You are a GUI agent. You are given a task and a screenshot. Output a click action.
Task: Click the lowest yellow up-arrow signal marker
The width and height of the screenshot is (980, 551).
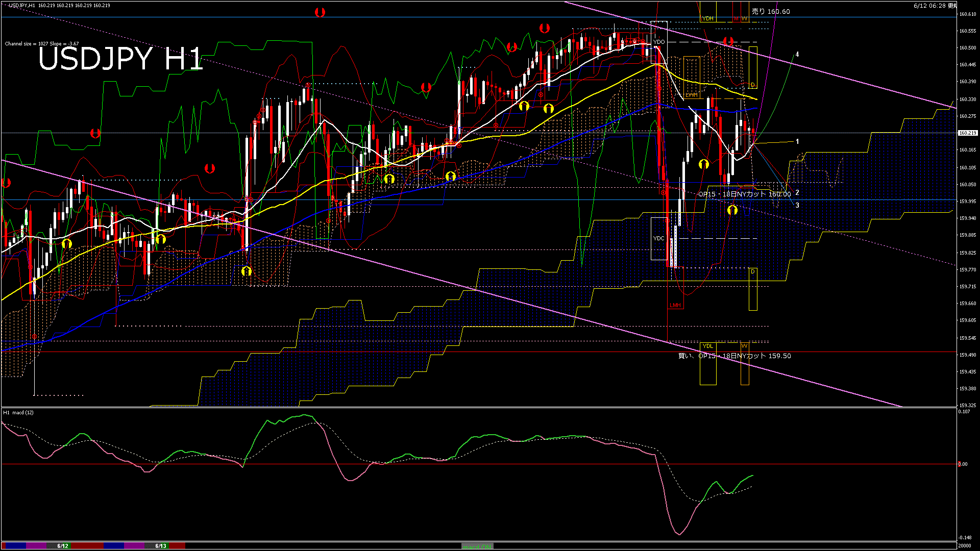[247, 271]
